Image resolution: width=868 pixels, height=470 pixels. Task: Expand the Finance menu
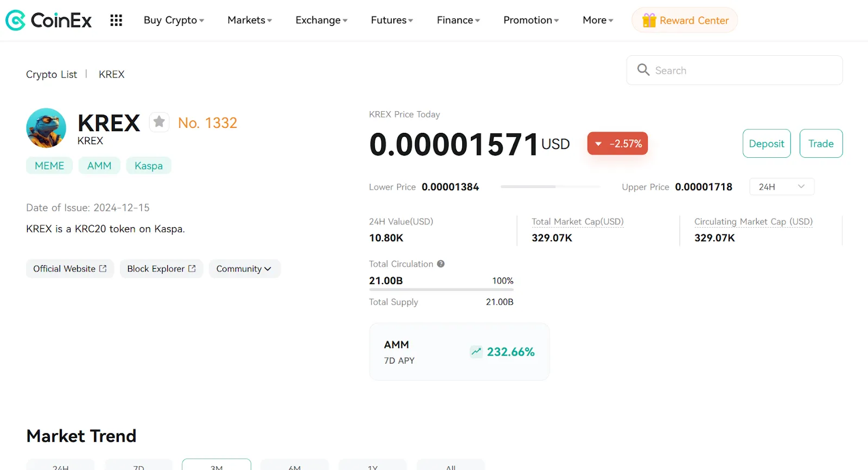click(x=458, y=20)
